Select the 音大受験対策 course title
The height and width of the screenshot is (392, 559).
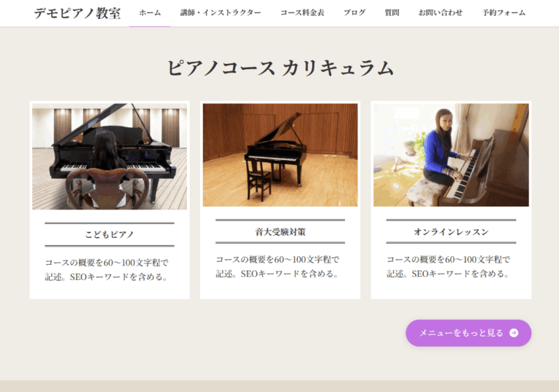[x=280, y=232]
